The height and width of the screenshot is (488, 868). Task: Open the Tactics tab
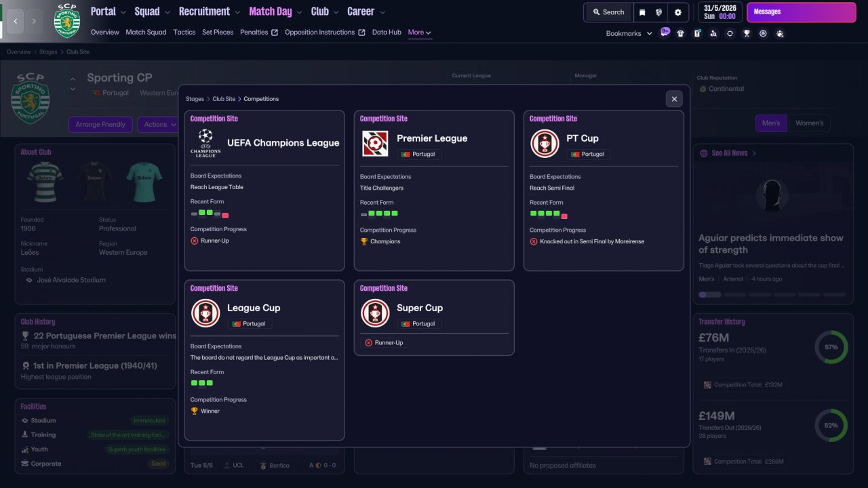coord(184,33)
